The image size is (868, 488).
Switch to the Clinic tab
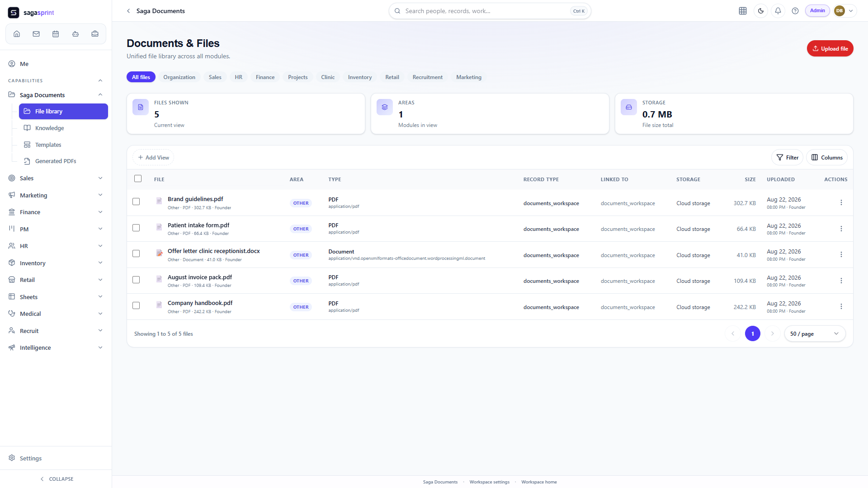(x=328, y=77)
